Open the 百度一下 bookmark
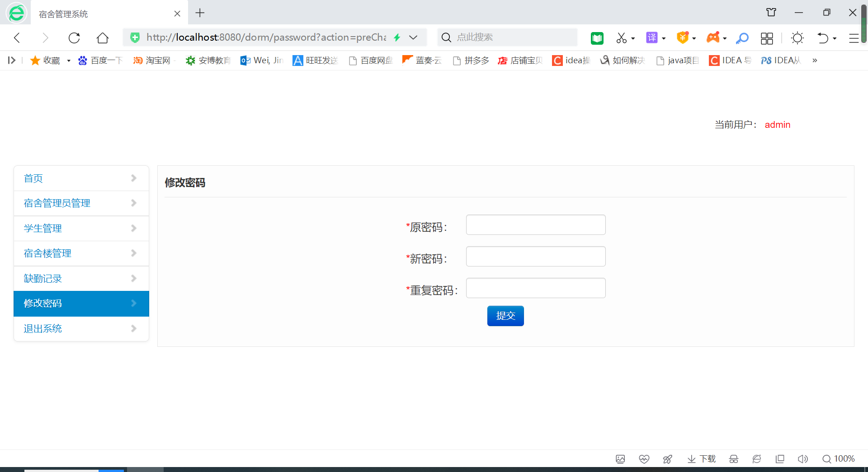 (100, 60)
